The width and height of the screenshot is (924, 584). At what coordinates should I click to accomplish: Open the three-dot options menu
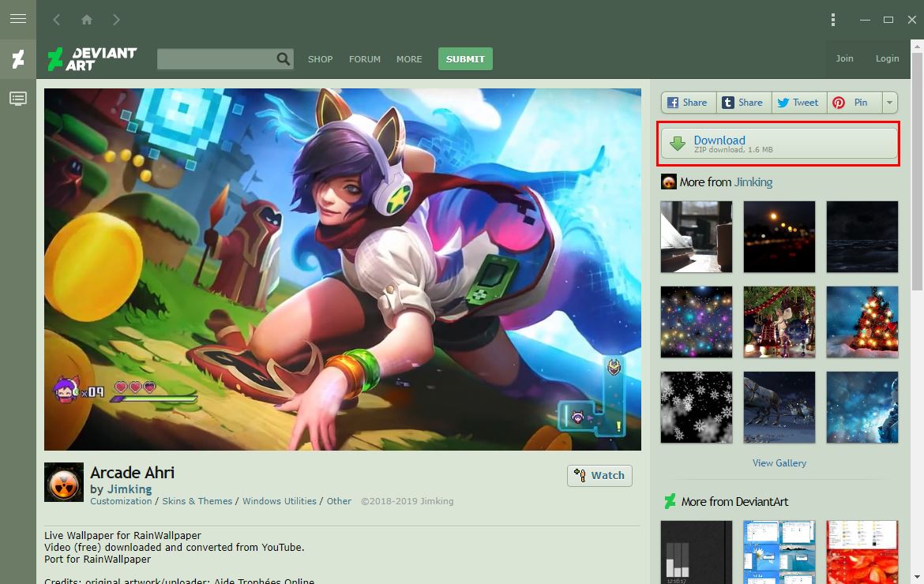(832, 20)
